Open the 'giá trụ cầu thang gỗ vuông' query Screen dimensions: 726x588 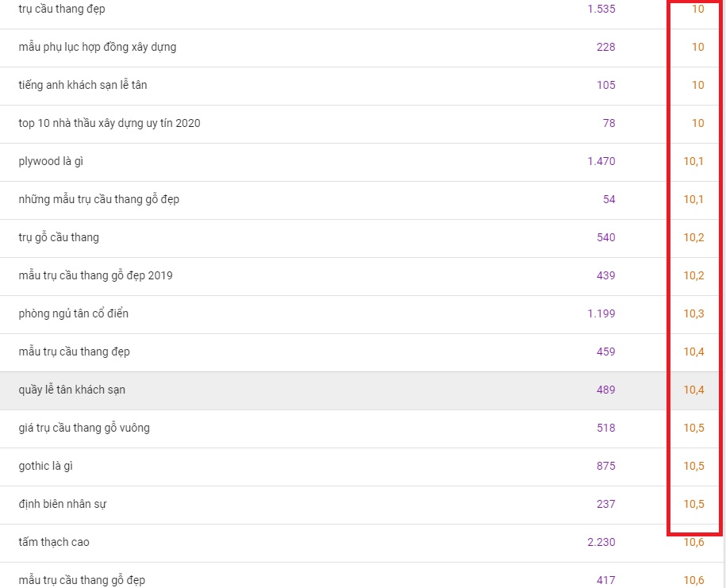(84, 428)
